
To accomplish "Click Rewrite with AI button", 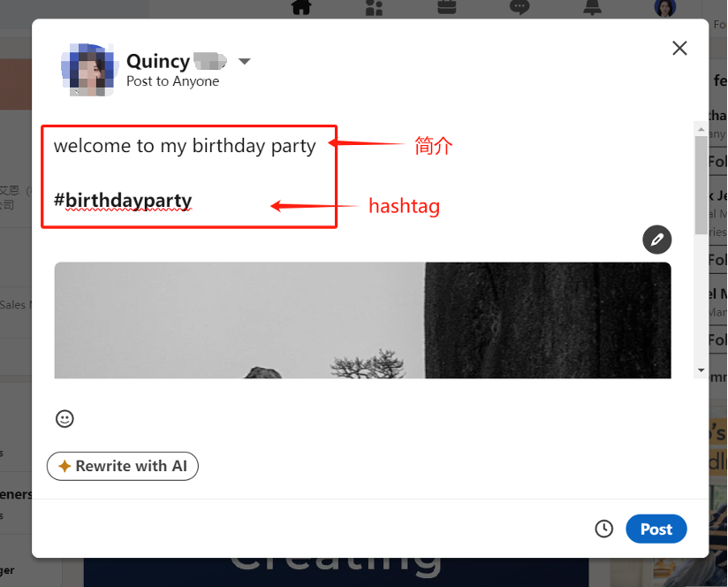I will [x=123, y=466].
